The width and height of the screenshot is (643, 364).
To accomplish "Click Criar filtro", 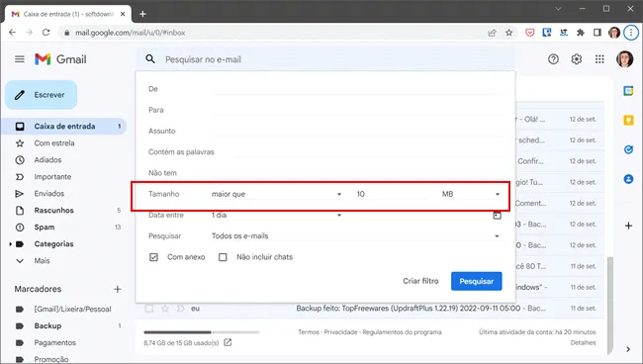I will (420, 281).
